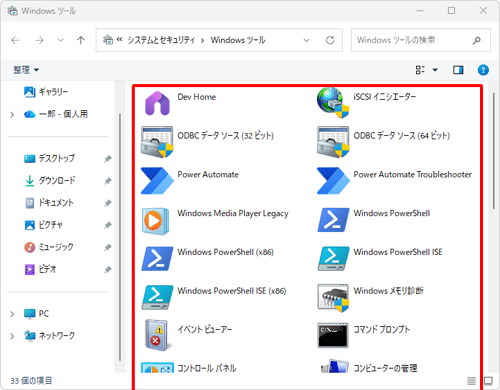Launch Power Automate icon
Image resolution: width=500 pixels, height=390 pixels.
pyautogui.click(x=157, y=181)
